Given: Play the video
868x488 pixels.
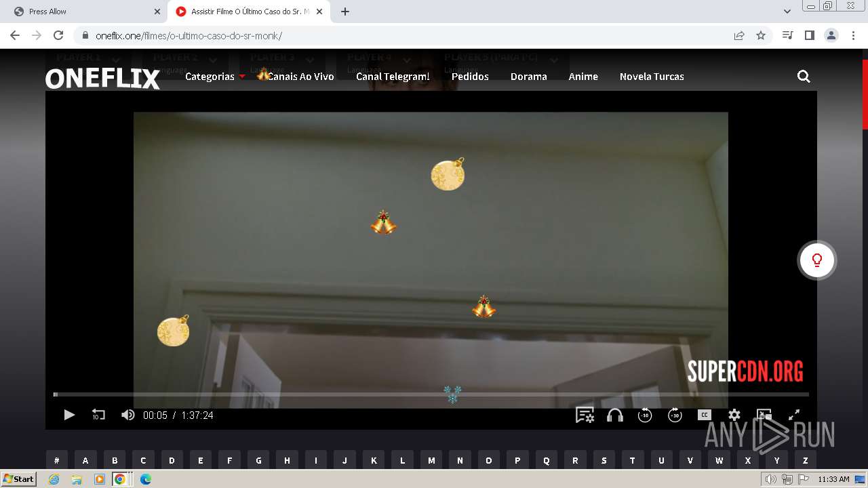Looking at the screenshot, I should tap(69, 415).
